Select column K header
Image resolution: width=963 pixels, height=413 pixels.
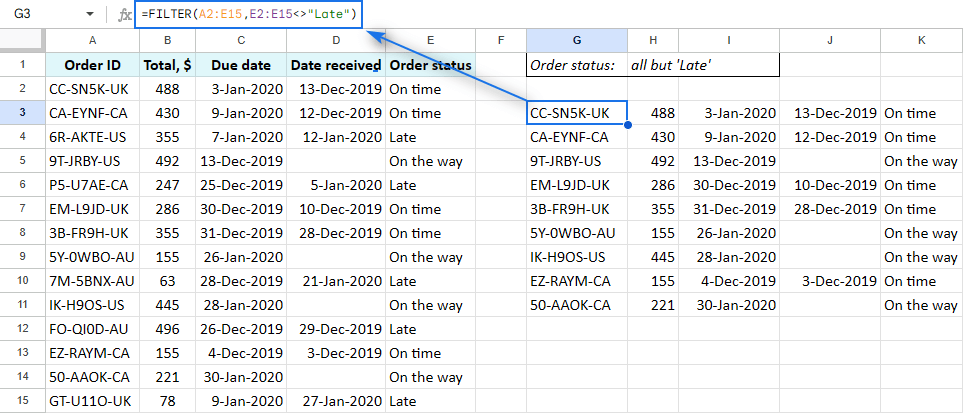tap(921, 41)
